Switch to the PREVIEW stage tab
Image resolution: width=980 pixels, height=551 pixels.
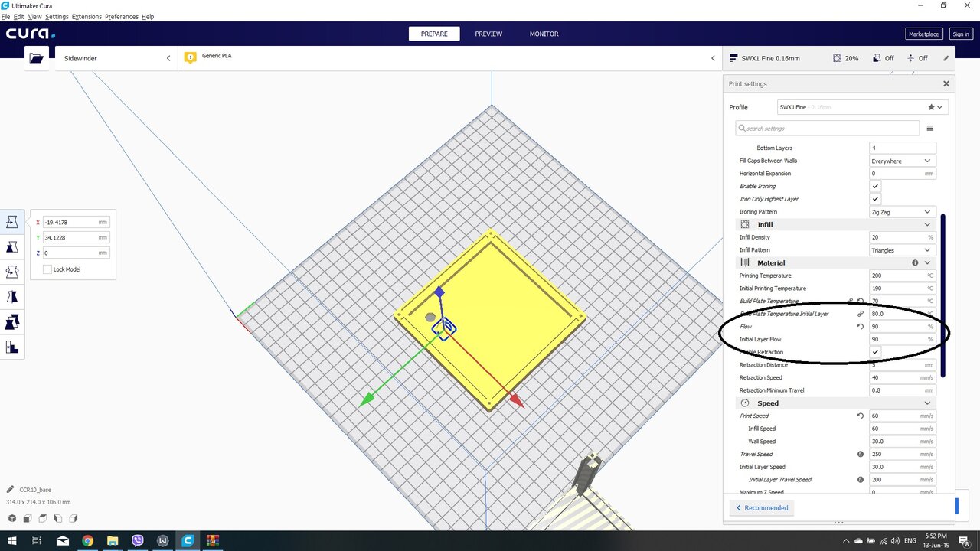[x=488, y=34]
